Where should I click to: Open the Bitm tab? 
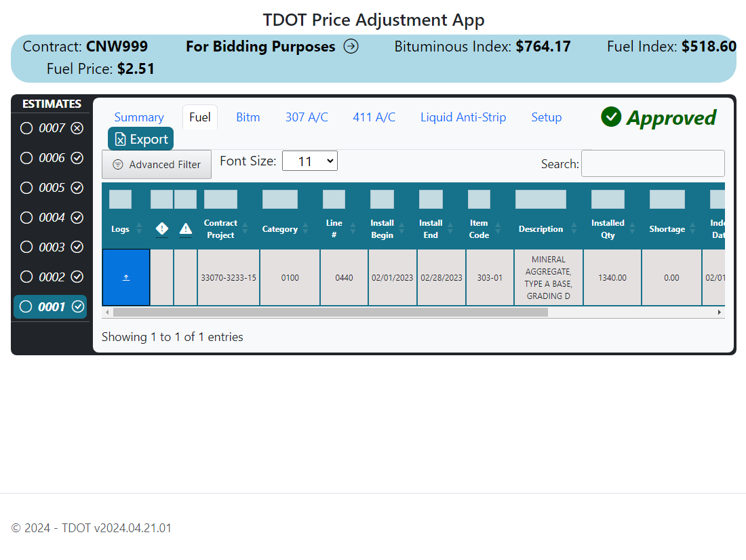[248, 117]
